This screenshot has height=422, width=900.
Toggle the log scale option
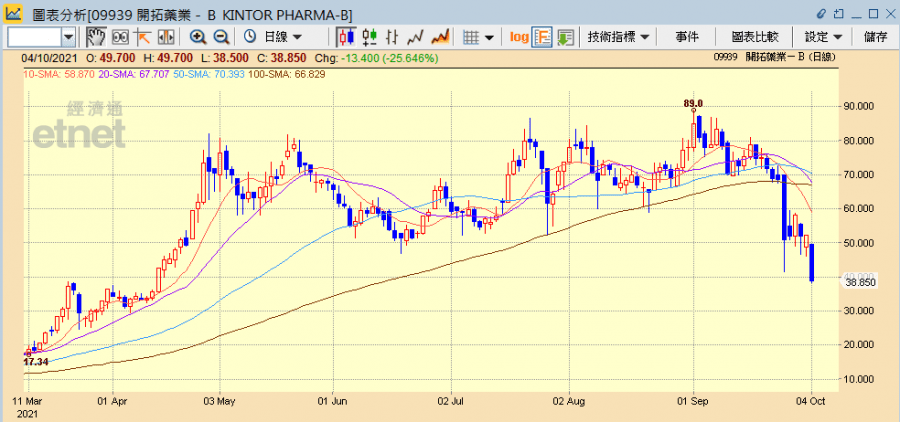pyautogui.click(x=518, y=37)
